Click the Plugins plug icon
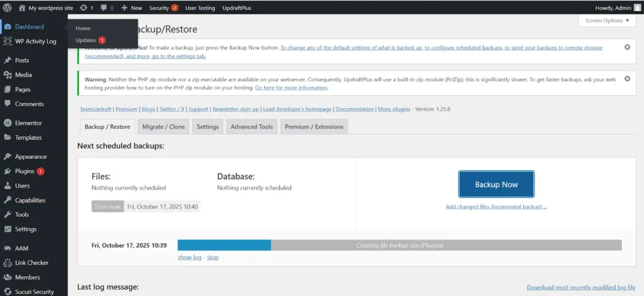644x296 pixels. (x=8, y=171)
